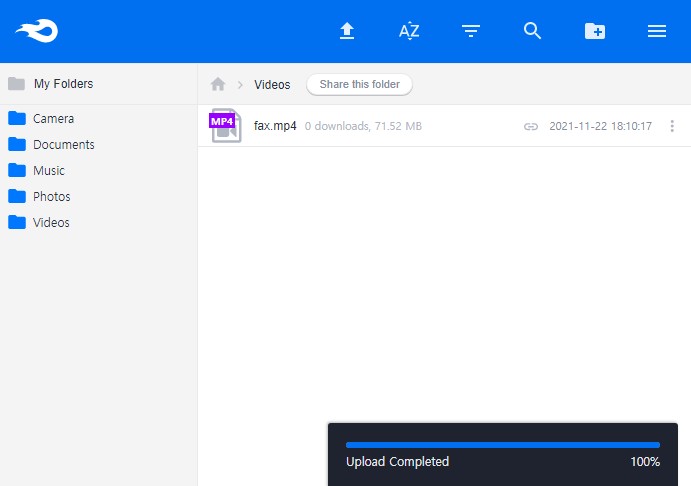Click the MediaFire flame logo
The height and width of the screenshot is (486, 691).
pos(37,31)
